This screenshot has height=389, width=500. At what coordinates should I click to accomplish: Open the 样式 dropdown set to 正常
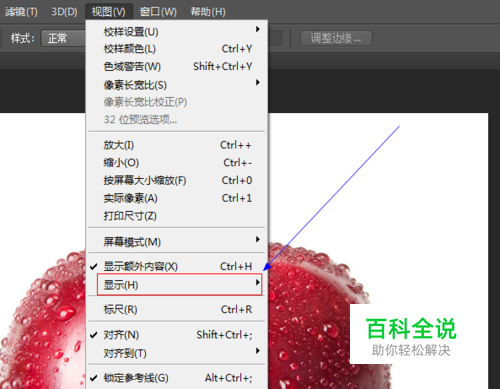point(63,38)
